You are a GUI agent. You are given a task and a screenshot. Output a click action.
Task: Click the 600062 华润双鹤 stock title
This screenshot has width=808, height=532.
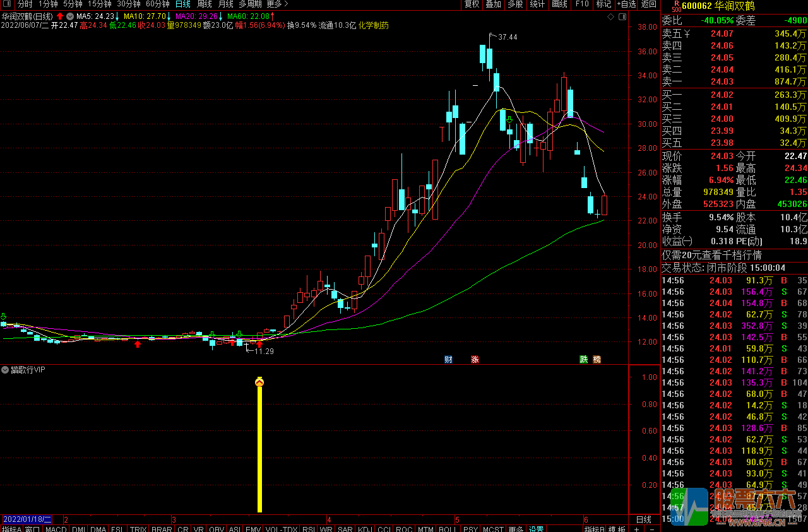tap(718, 6)
